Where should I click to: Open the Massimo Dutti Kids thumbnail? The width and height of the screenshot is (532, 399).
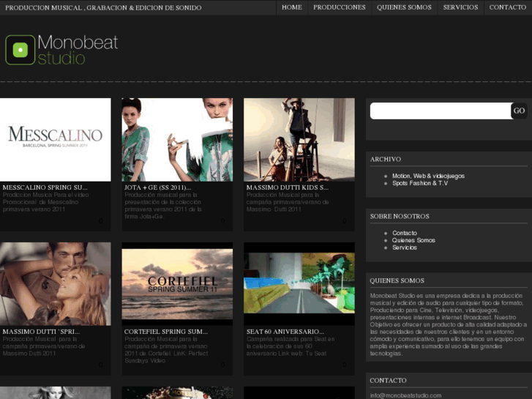coord(299,140)
